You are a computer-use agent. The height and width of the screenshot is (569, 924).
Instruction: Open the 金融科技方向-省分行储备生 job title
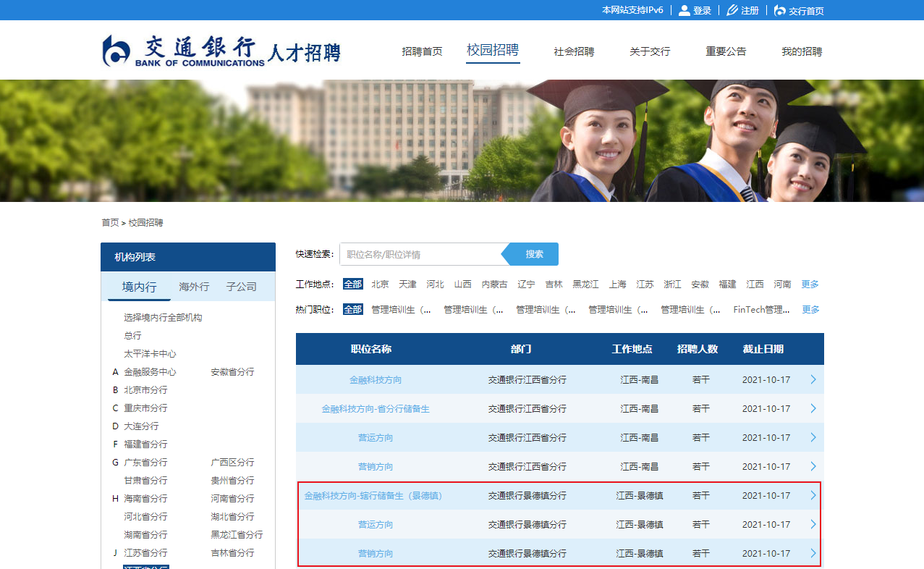376,408
